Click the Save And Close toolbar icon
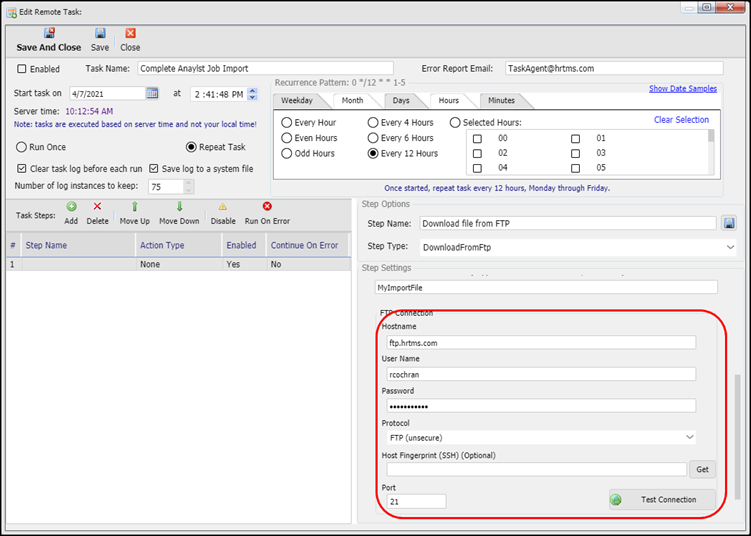The height and width of the screenshot is (536, 751). pos(49,33)
